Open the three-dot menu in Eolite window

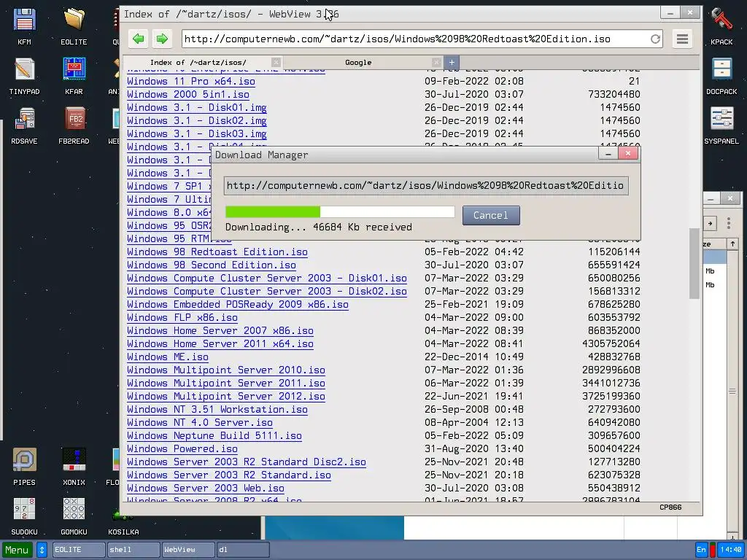[x=729, y=223]
